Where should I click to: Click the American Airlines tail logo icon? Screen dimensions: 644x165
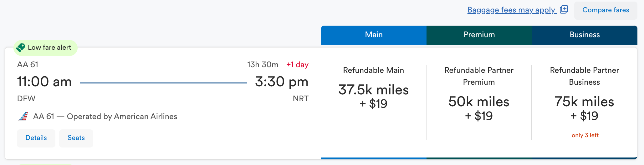click(x=23, y=117)
